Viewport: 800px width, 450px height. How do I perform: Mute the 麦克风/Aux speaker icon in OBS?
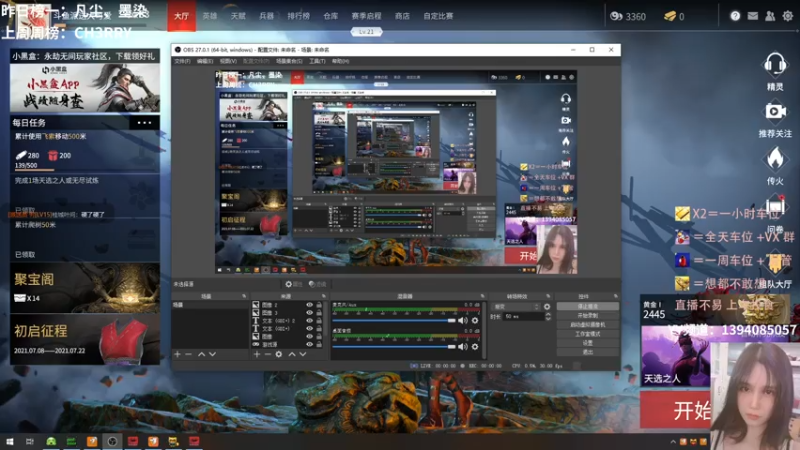tap(462, 320)
